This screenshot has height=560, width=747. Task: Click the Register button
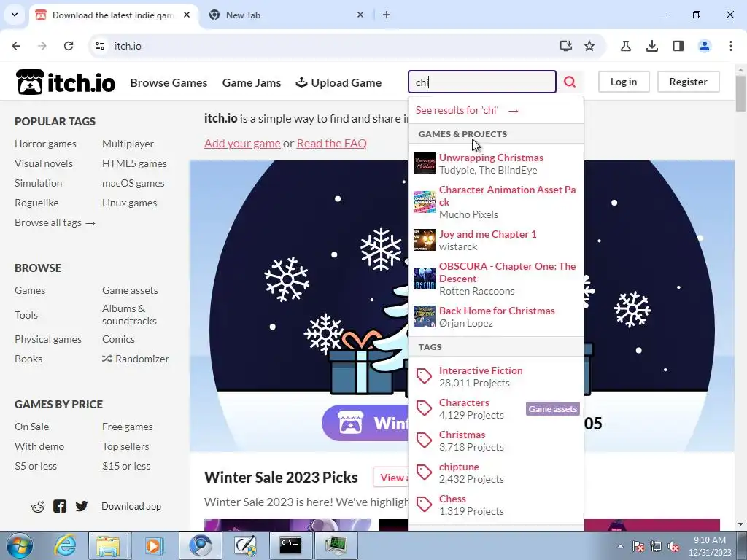[688, 82]
